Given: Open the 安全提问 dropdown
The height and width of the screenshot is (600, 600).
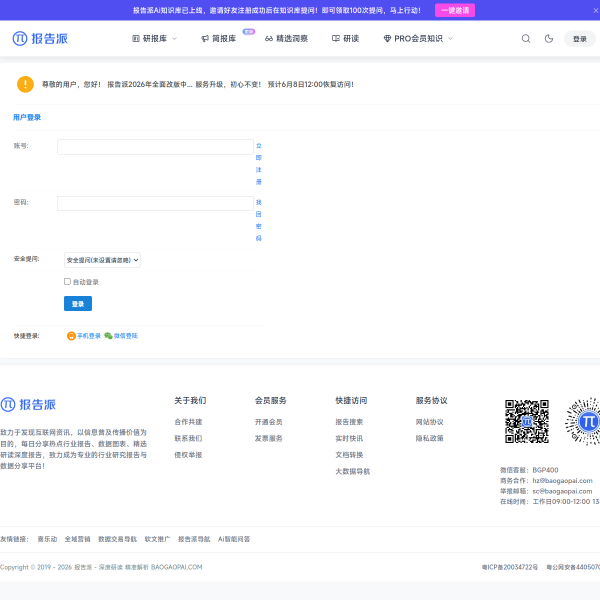Looking at the screenshot, I should [102, 260].
